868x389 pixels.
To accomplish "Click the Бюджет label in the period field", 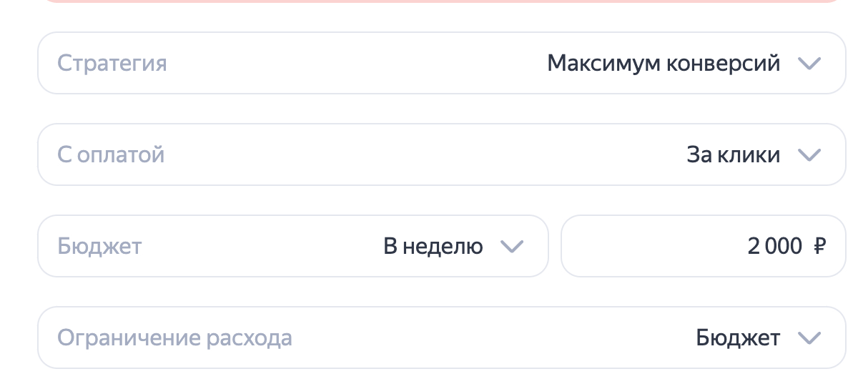I will pyautogui.click(x=99, y=247).
